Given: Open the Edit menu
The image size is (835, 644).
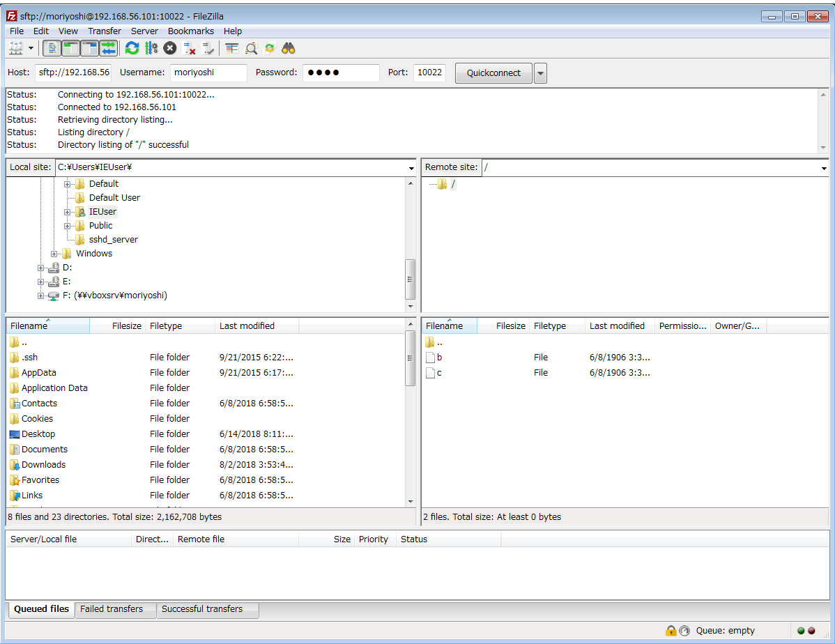Looking at the screenshot, I should tap(40, 31).
